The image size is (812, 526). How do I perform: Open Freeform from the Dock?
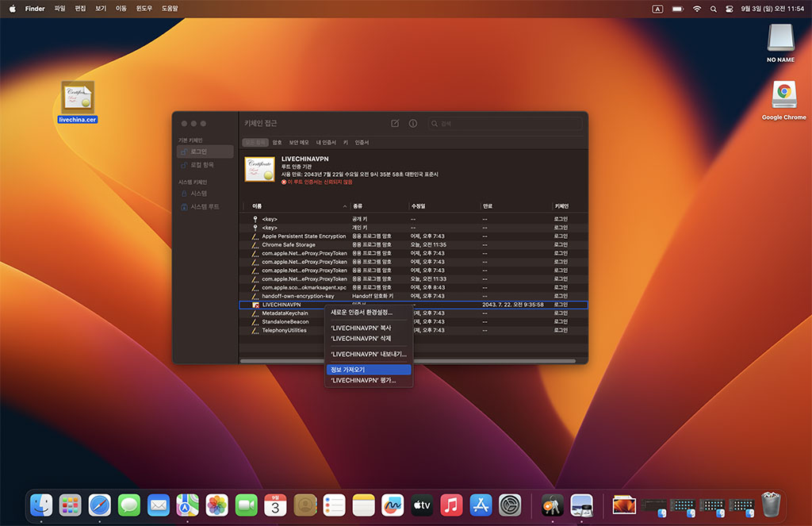(393, 505)
